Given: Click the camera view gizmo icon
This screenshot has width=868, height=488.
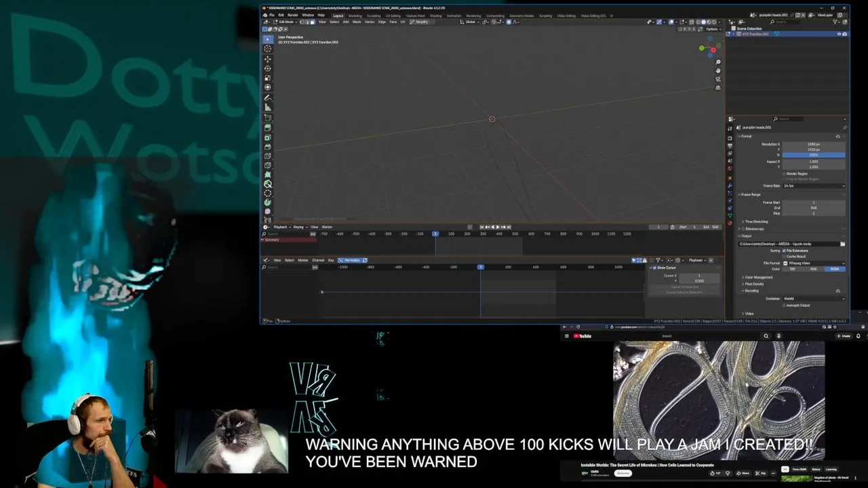Looking at the screenshot, I should click(718, 79).
